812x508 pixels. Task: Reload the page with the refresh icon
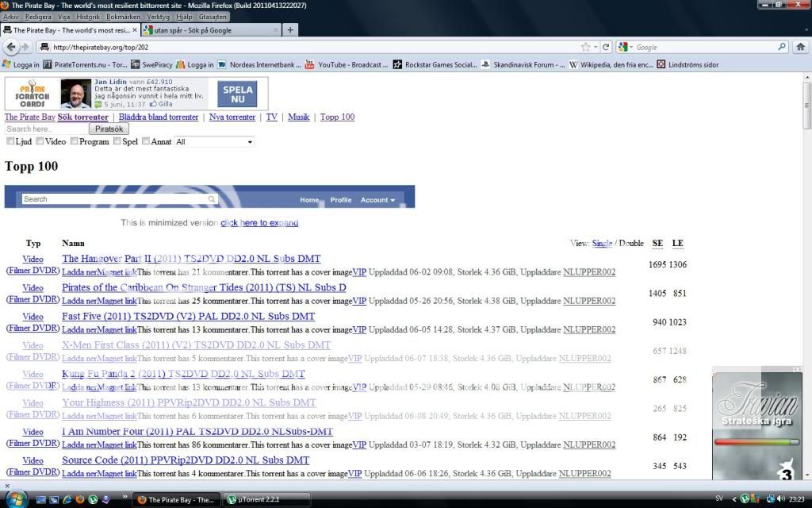click(606, 48)
